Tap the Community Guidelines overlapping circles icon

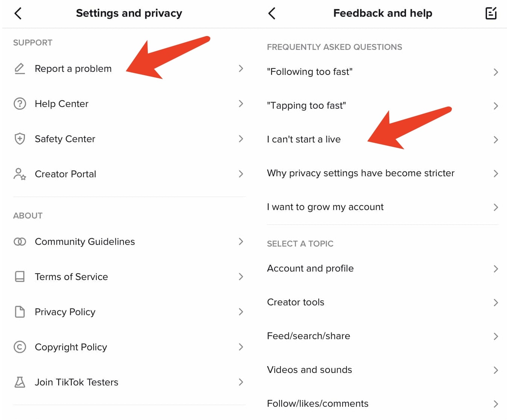point(20,242)
